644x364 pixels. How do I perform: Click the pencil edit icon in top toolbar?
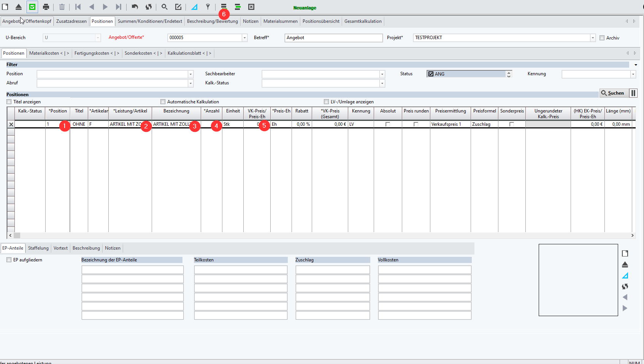click(178, 7)
